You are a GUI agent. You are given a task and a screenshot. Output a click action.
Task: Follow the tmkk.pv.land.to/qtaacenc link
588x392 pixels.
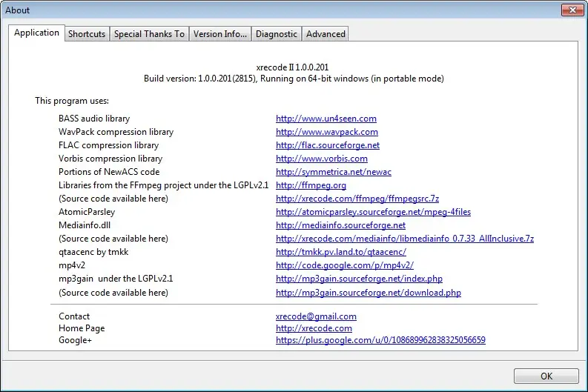[x=341, y=252]
